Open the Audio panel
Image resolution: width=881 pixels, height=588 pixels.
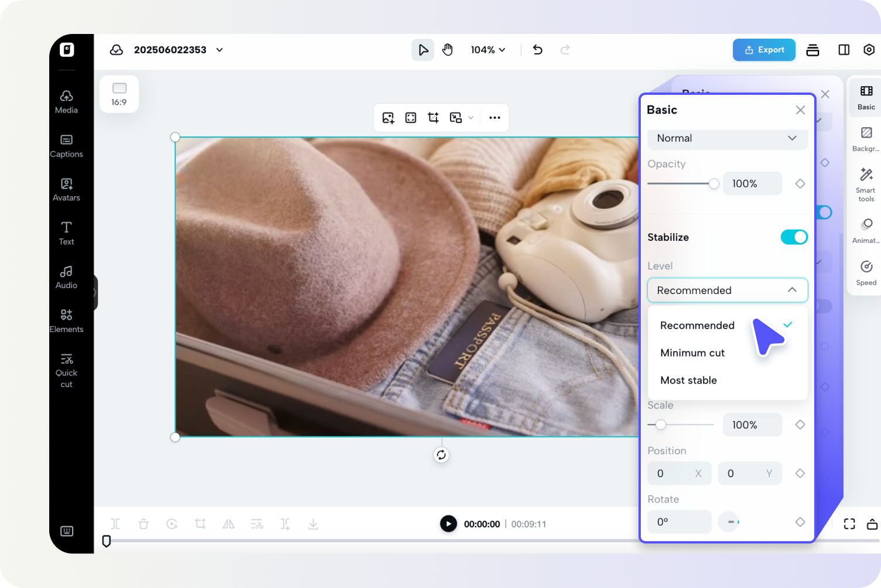(66, 276)
